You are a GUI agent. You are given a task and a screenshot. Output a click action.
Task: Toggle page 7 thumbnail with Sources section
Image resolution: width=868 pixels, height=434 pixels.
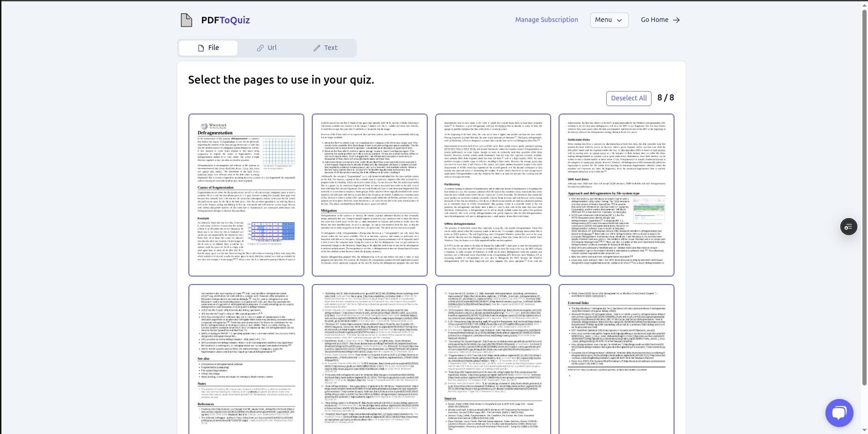493,359
